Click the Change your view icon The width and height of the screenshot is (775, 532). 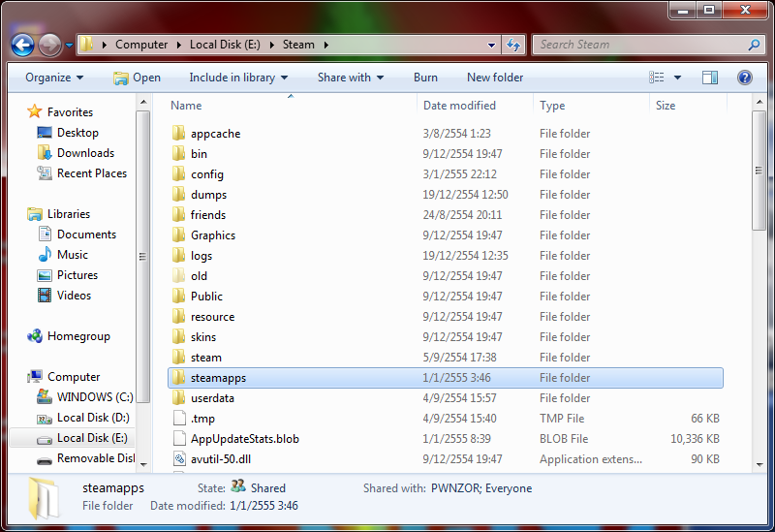[x=657, y=78]
